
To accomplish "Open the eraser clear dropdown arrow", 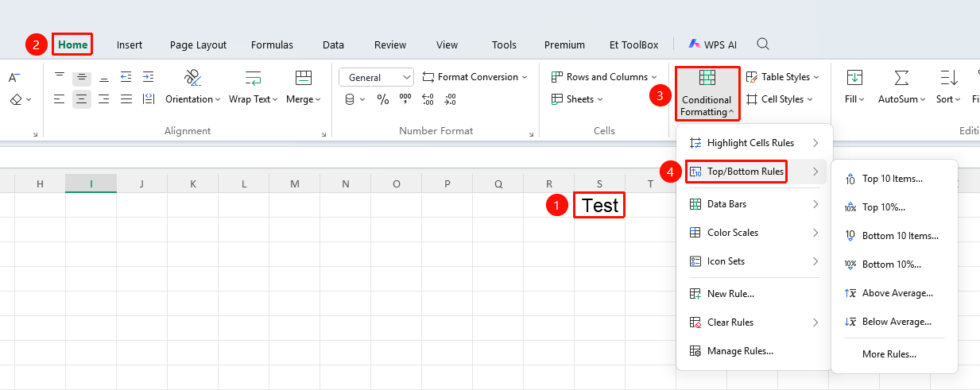I will pos(29,99).
